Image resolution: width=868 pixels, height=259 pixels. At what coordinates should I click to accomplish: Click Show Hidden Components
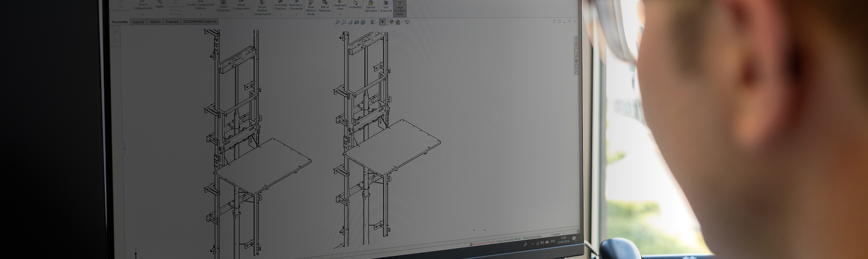click(x=262, y=8)
